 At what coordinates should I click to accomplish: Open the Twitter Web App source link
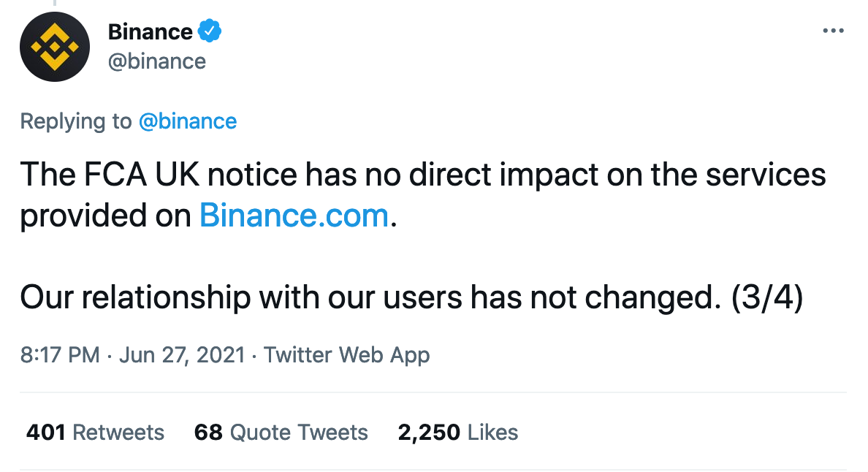tap(346, 354)
